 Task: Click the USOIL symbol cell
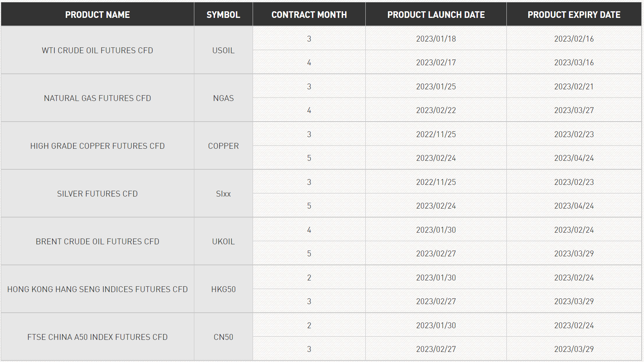[223, 50]
